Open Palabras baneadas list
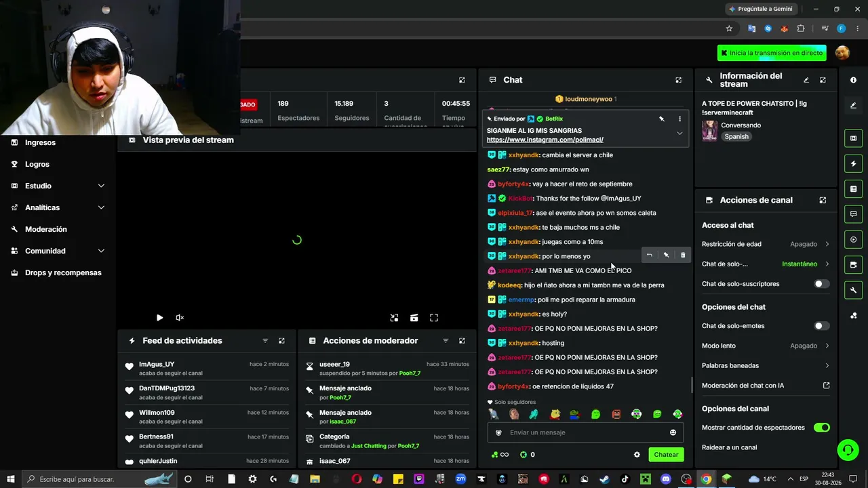This screenshot has height=488, width=868. [x=766, y=365]
